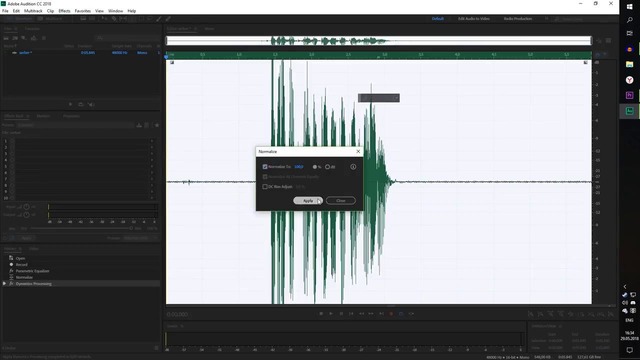Click Insert into Multitrack icon in Files panel
640x360 pixels.
click(x=33, y=38)
